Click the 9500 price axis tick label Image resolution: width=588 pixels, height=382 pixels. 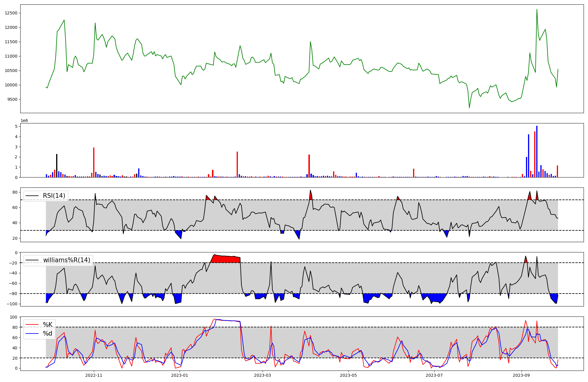(x=12, y=100)
